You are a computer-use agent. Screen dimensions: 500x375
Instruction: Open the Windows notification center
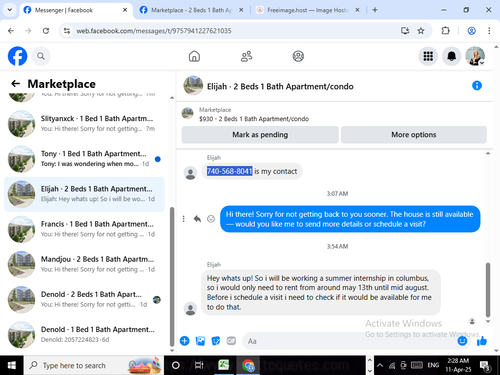coord(485,366)
